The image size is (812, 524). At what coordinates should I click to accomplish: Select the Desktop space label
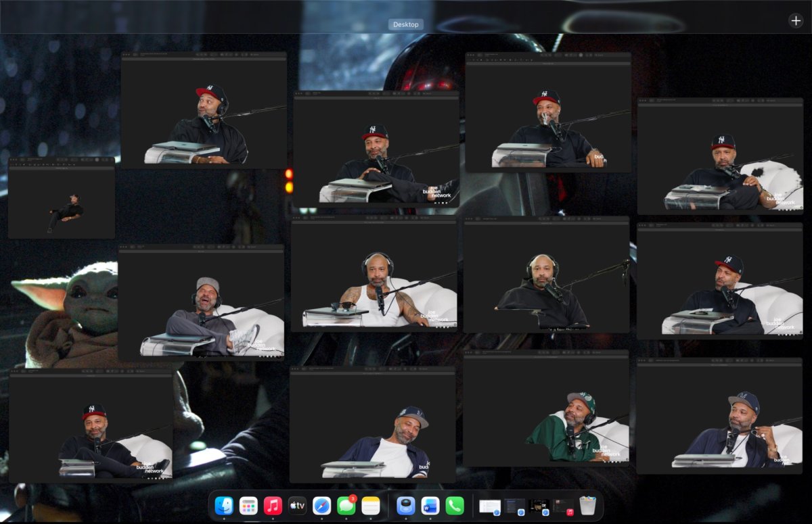(x=405, y=24)
